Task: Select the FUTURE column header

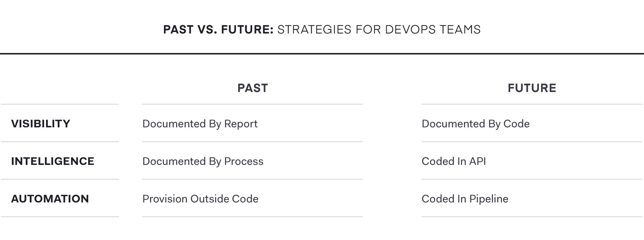Action: point(532,88)
